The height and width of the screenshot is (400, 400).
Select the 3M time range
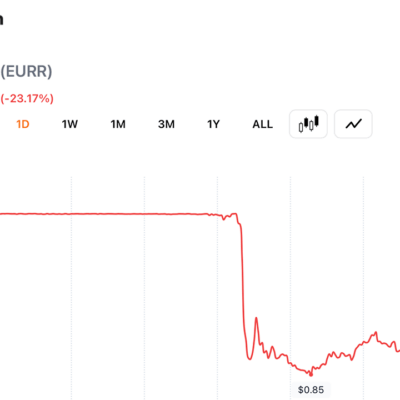click(x=166, y=124)
